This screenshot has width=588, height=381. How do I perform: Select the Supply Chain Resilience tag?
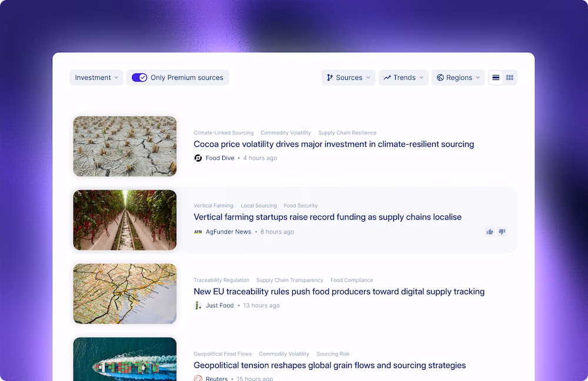348,133
